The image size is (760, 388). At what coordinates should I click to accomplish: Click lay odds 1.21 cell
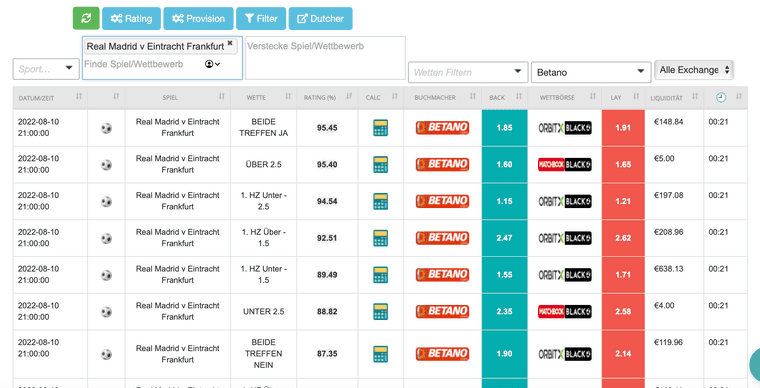[x=623, y=202]
